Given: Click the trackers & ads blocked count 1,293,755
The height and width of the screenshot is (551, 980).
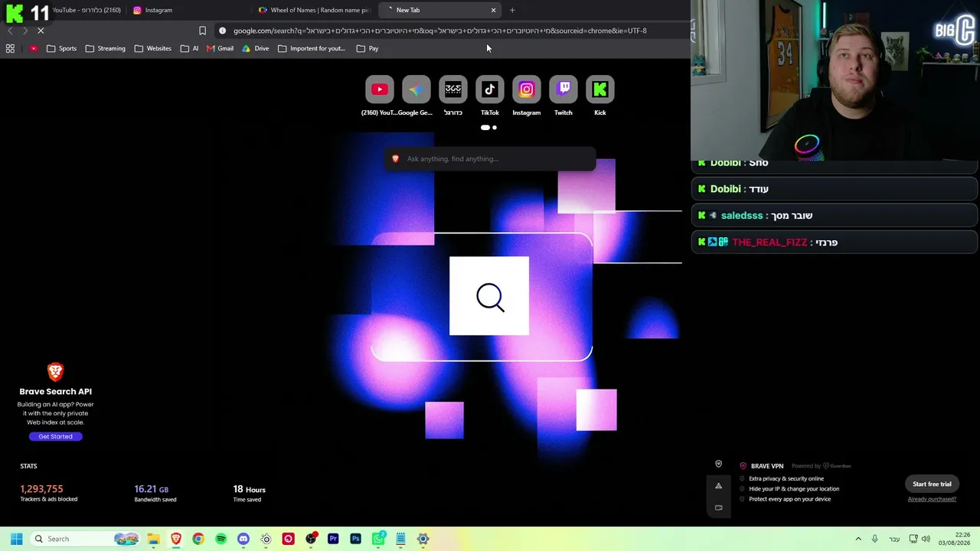Looking at the screenshot, I should [42, 489].
